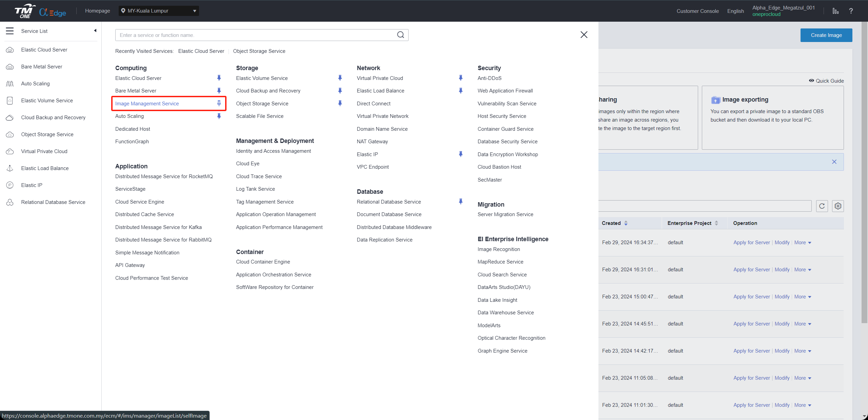
Task: Unpin Elastic Volume Service in Storage
Action: (x=340, y=78)
